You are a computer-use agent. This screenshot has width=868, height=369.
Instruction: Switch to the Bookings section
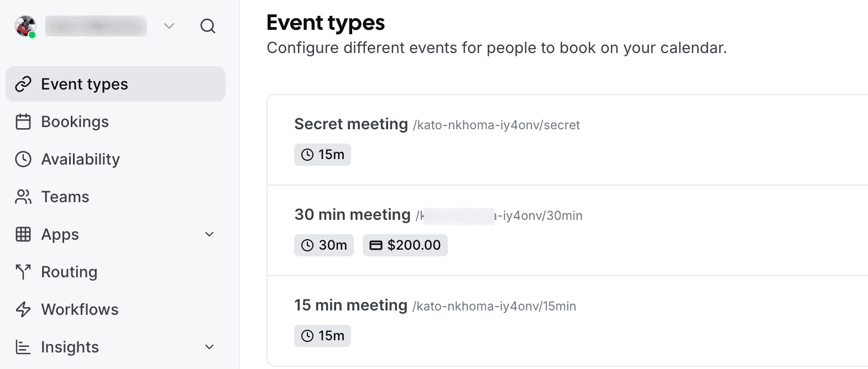(x=75, y=122)
